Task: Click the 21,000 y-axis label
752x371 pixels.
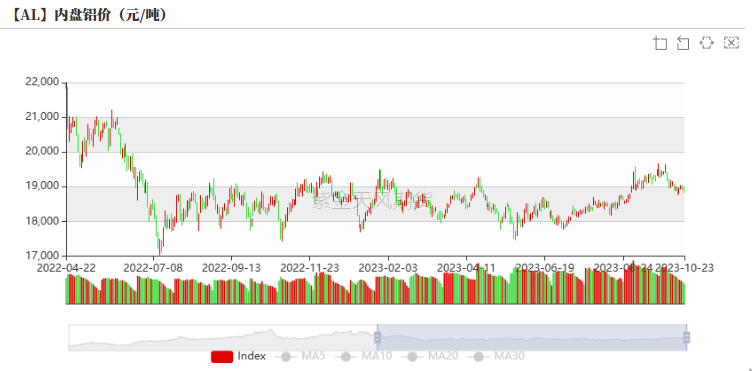Action: [x=42, y=117]
